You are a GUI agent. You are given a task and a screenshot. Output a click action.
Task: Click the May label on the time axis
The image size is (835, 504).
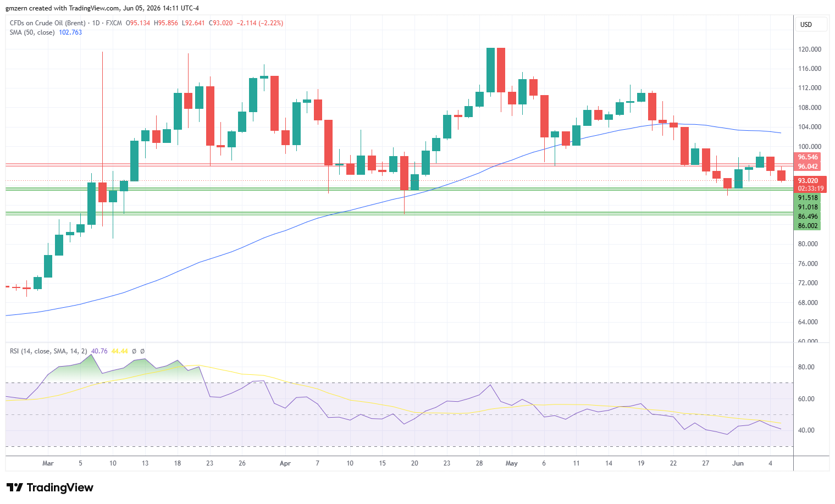[512, 463]
